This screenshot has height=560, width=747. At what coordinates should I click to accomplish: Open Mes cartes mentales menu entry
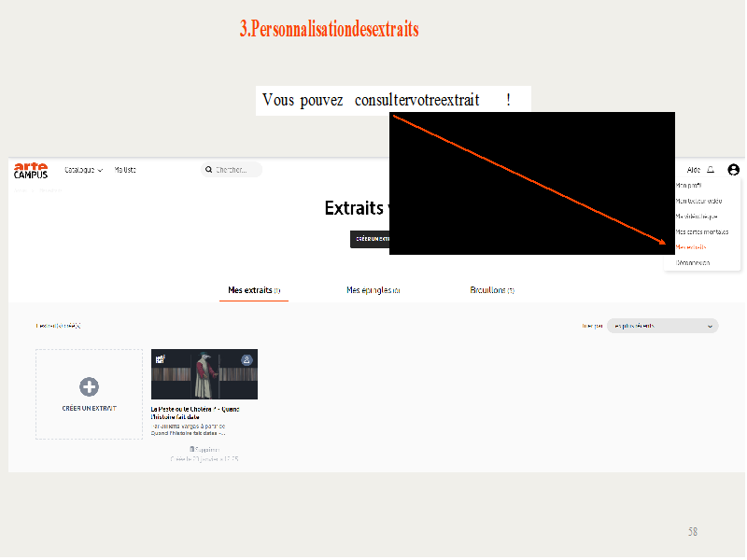point(701,231)
